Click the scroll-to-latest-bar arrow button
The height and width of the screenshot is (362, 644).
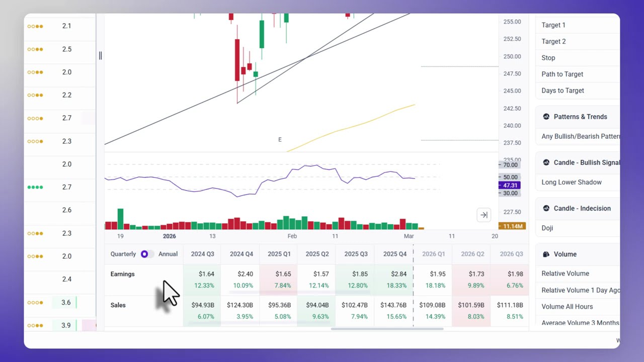(x=484, y=215)
